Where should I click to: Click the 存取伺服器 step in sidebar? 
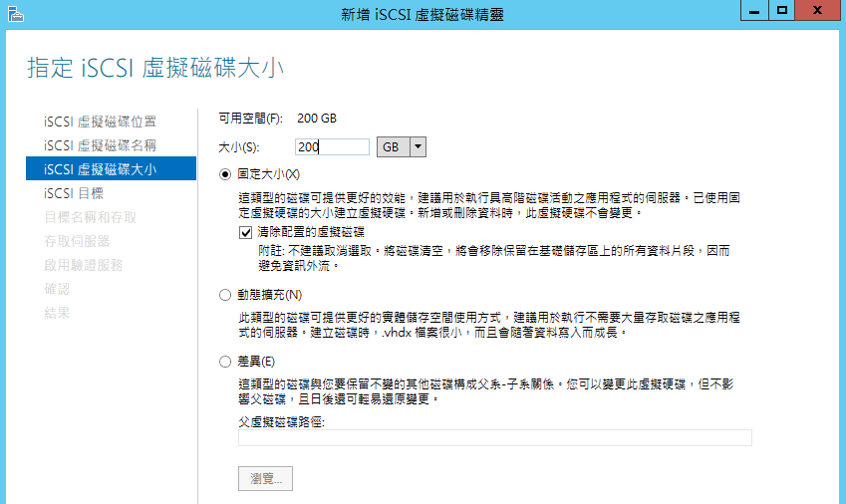pyautogui.click(x=77, y=241)
